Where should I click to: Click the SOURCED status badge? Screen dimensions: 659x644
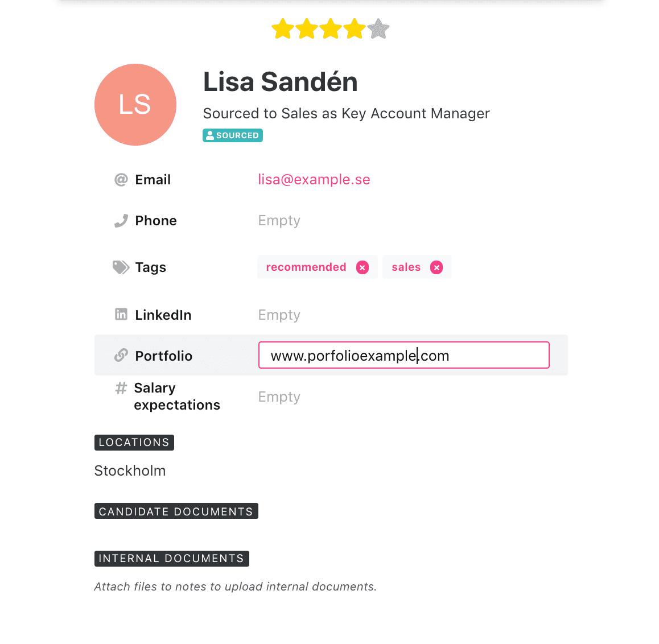(x=233, y=135)
